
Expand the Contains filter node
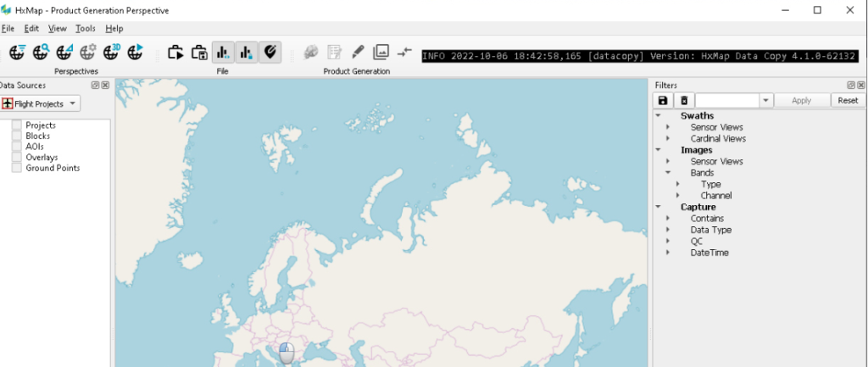point(668,218)
